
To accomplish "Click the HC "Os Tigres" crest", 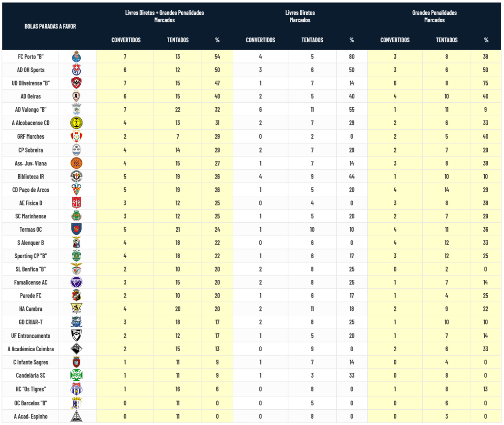I will (x=76, y=389).
